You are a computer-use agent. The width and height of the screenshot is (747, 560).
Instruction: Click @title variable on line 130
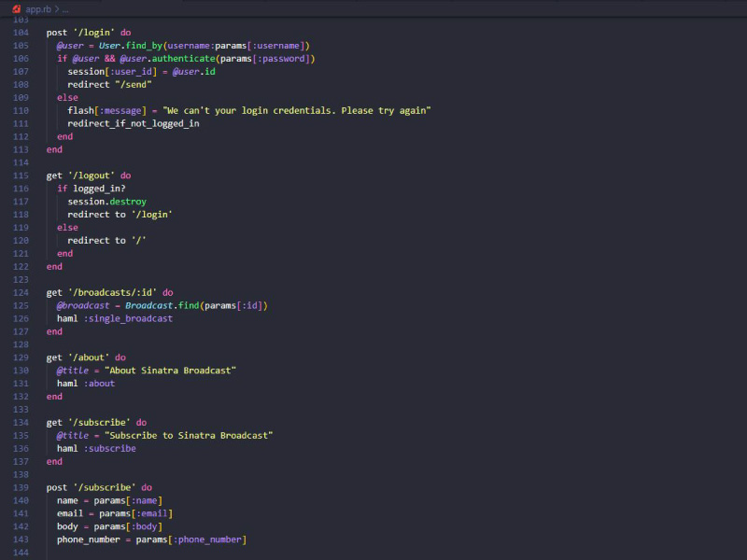(x=73, y=371)
